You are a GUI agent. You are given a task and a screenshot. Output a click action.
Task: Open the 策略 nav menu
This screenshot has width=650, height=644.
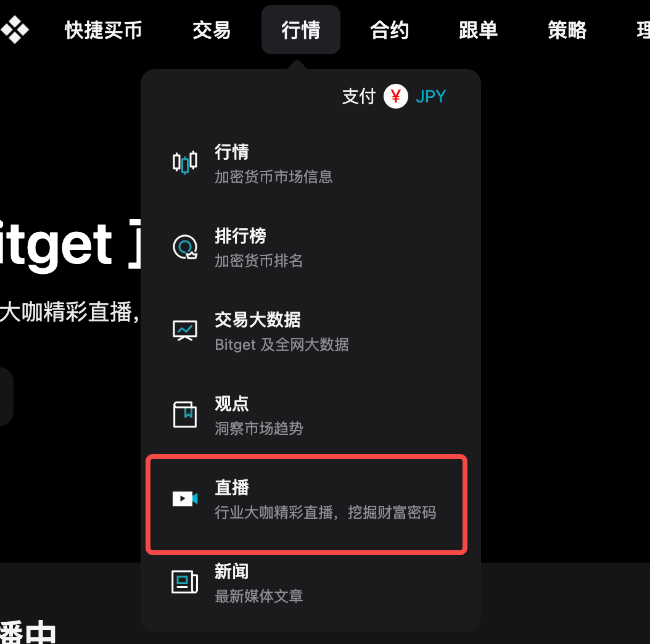coord(567,30)
